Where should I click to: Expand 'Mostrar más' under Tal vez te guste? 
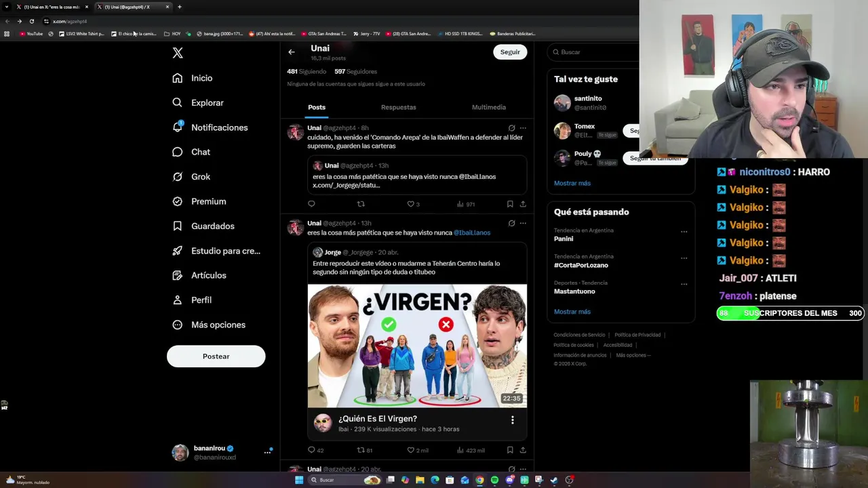[572, 183]
